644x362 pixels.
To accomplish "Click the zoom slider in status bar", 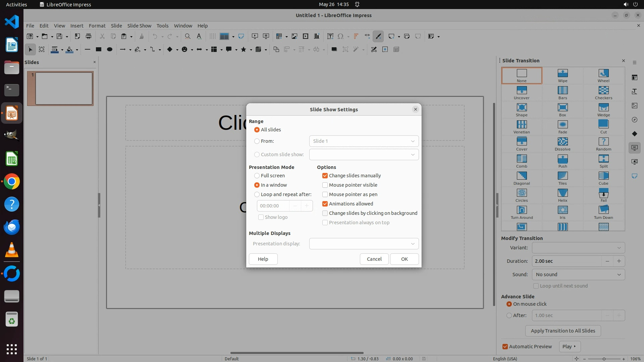I will pyautogui.click(x=604, y=359).
